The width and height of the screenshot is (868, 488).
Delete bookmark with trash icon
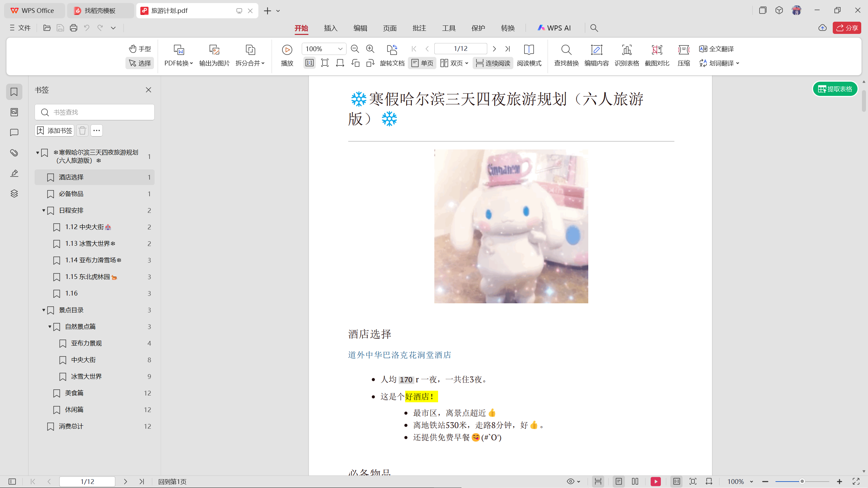click(82, 130)
